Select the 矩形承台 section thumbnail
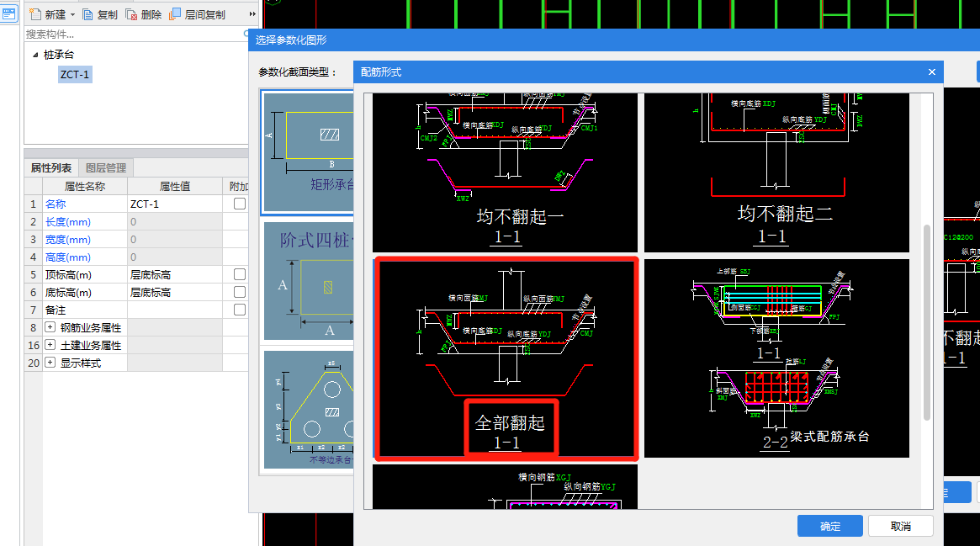 pyautogui.click(x=308, y=151)
